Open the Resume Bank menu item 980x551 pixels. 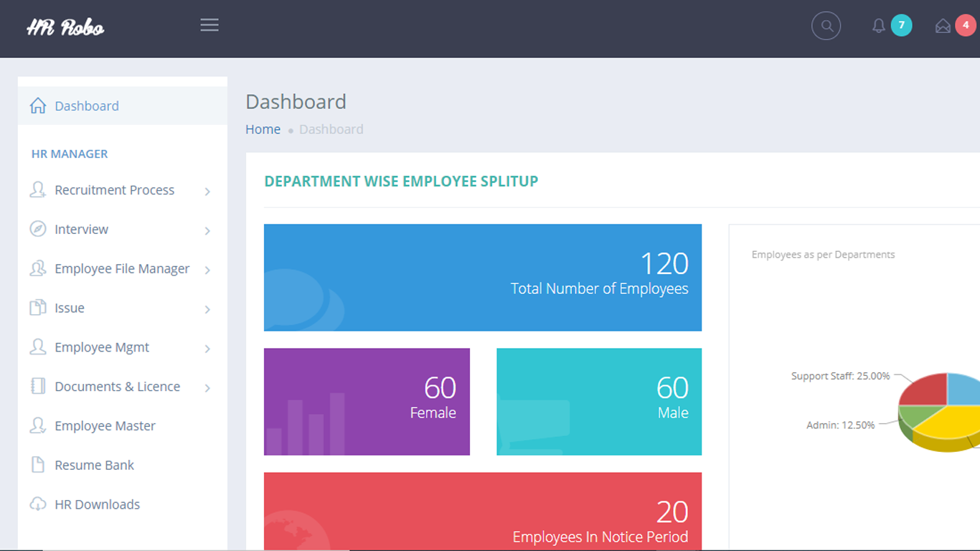coord(94,465)
